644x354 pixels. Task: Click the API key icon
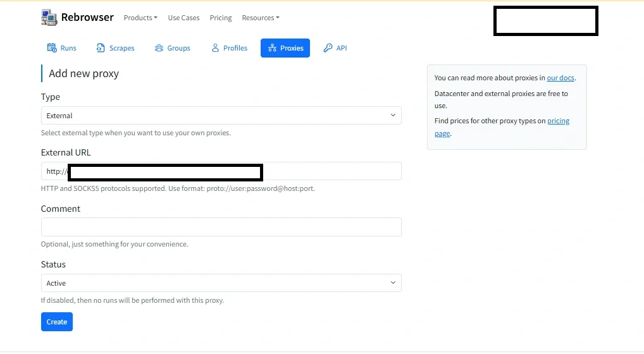[328, 47]
